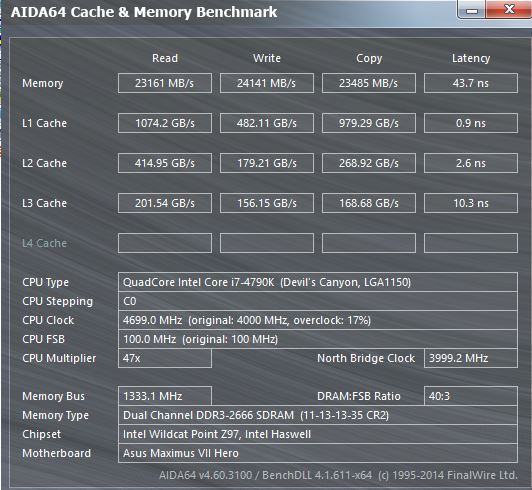Select the Memory latency 43.7 ns
This screenshot has width=532, height=490.
pos(471,83)
